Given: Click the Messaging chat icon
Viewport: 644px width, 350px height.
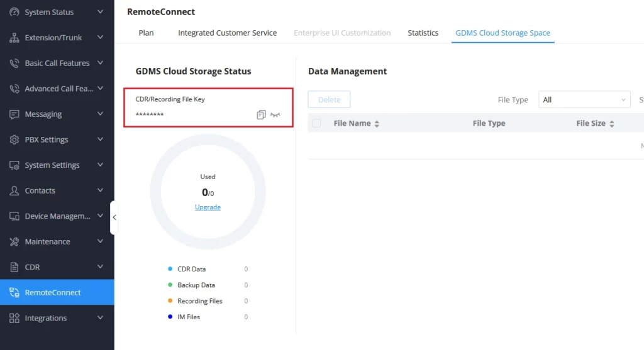Looking at the screenshot, I should [14, 114].
